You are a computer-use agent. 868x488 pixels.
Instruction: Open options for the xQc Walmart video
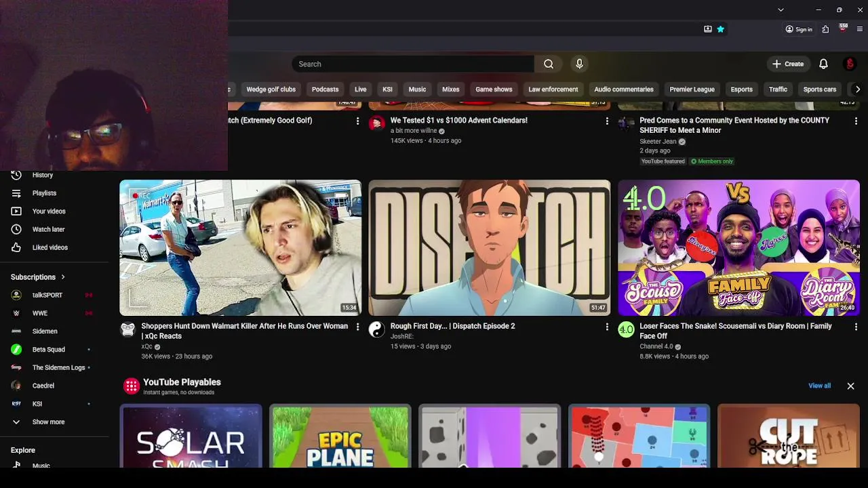click(x=357, y=327)
